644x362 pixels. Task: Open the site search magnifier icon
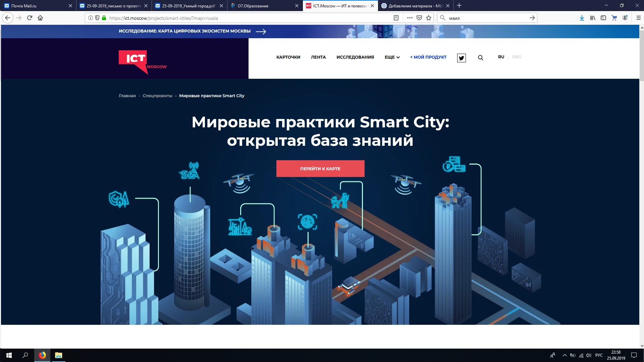[x=480, y=58]
